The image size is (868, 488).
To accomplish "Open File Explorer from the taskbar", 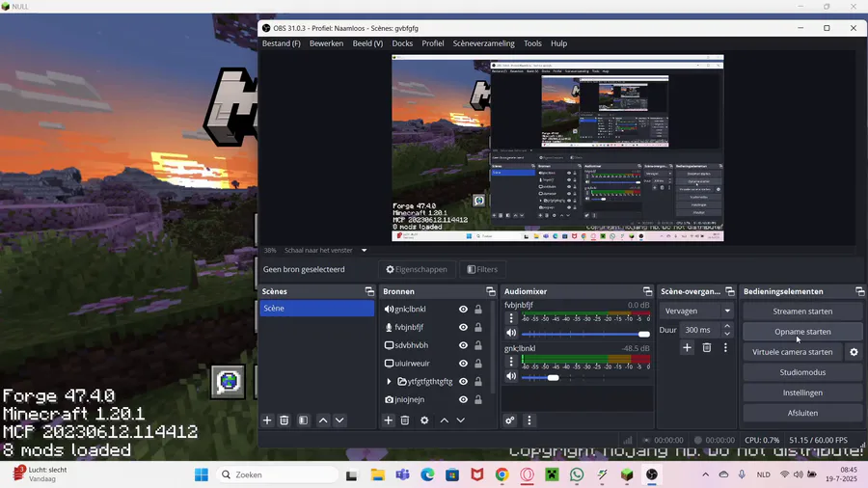I will coord(377,474).
